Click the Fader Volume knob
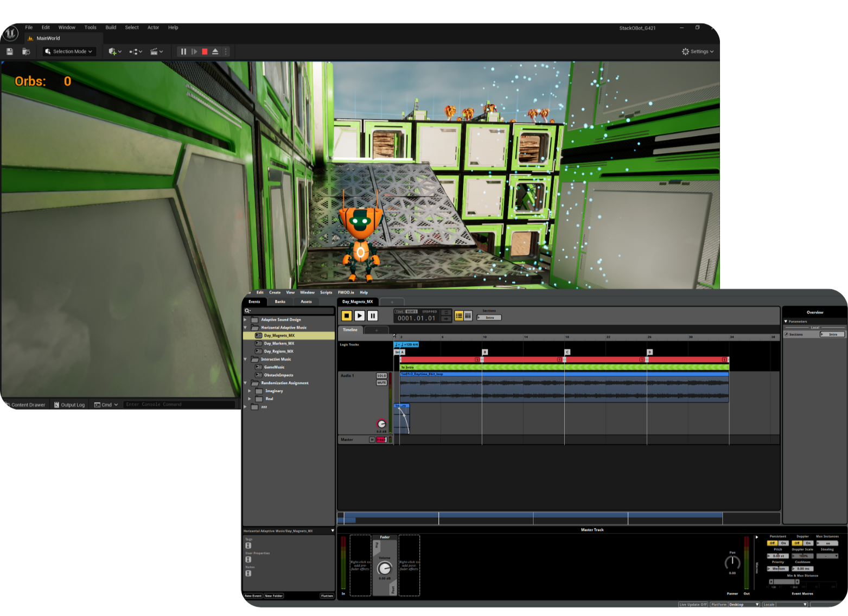This screenshot has height=616, width=848. pyautogui.click(x=384, y=568)
